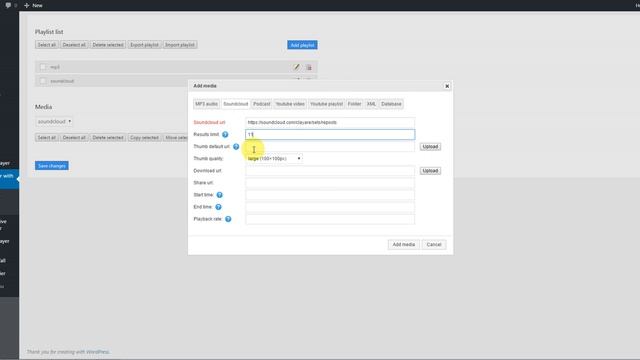Delete the mp3 playlist via trash icon
This screenshot has height=360, width=640.
click(309, 67)
